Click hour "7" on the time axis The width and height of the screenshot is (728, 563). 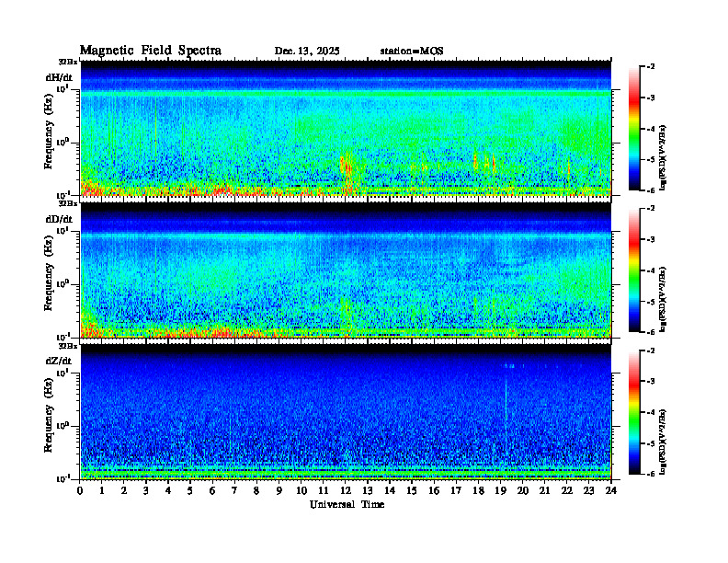(x=234, y=490)
